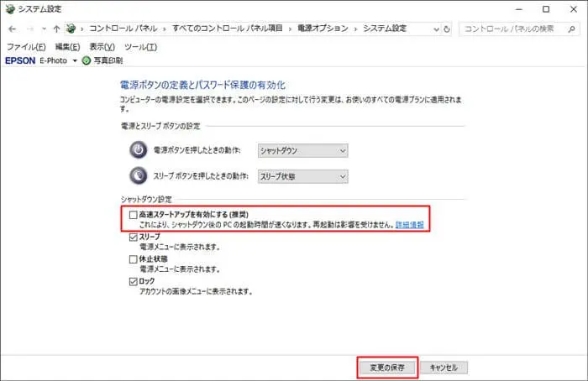Check the 休止状態 checkbox
This screenshot has width=588, height=381.
coord(133,260)
